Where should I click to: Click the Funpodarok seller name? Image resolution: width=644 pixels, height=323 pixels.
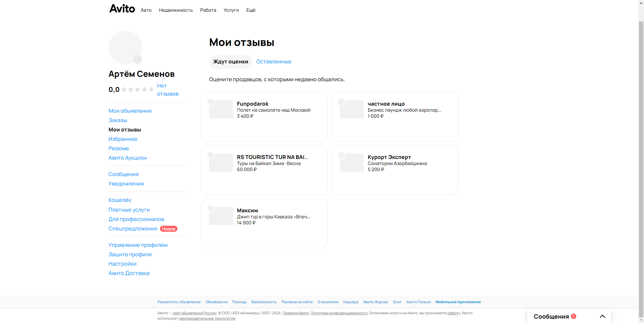253,104
